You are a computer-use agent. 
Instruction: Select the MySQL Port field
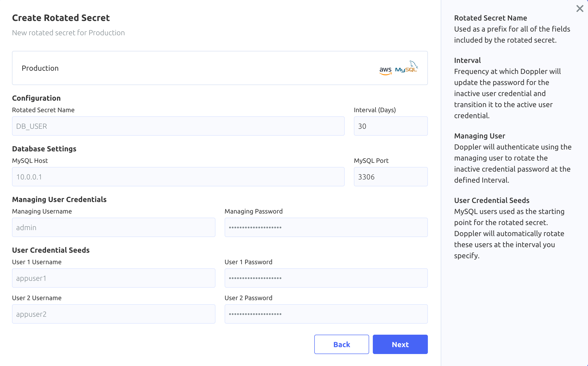click(391, 177)
